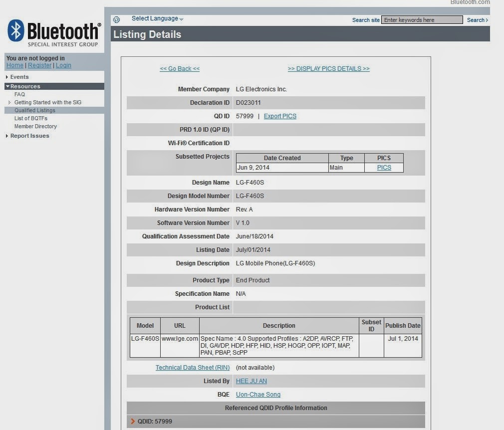Open the FAQ menu item
The image size is (504, 430).
[19, 94]
